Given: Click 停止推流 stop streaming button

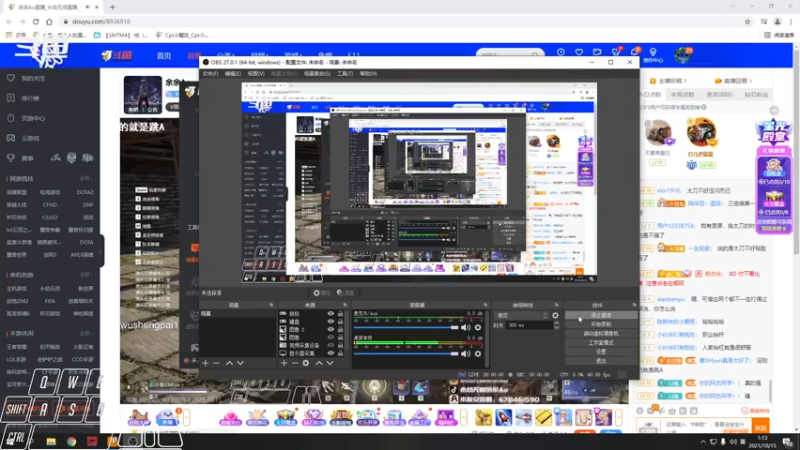Looking at the screenshot, I should (x=601, y=315).
